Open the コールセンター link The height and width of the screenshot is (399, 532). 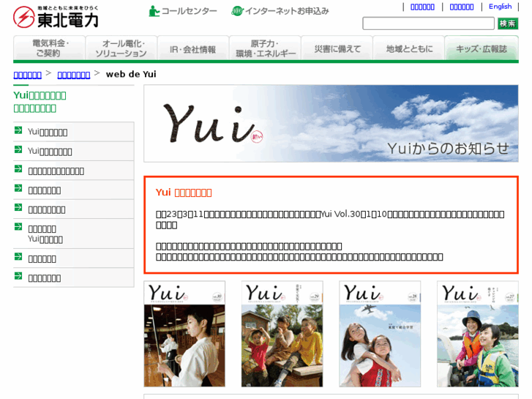coord(189,11)
